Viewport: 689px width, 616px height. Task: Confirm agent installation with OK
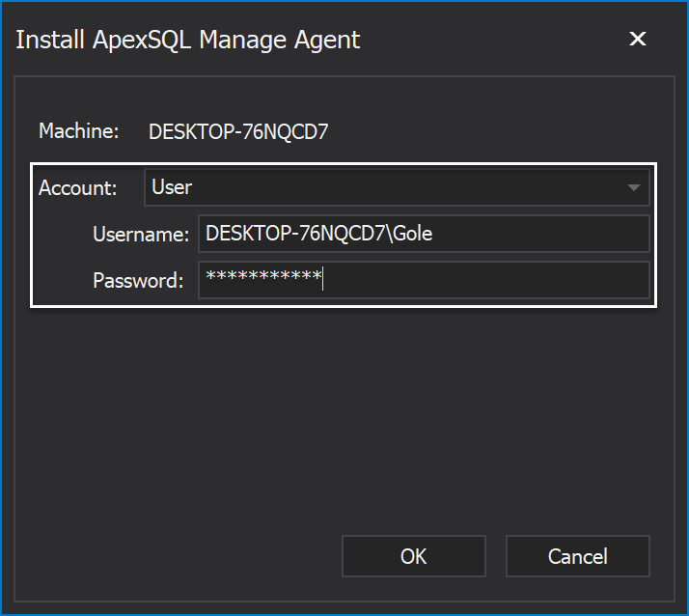(413, 556)
